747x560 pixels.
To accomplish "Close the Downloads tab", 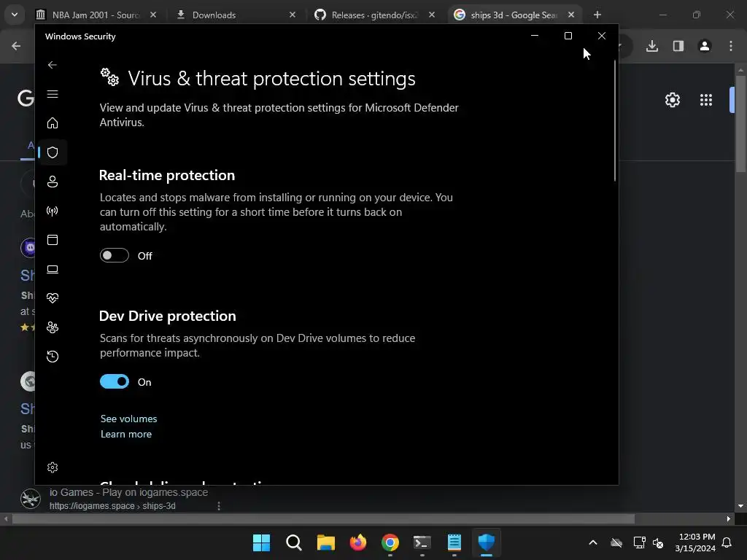I will pos(293,15).
